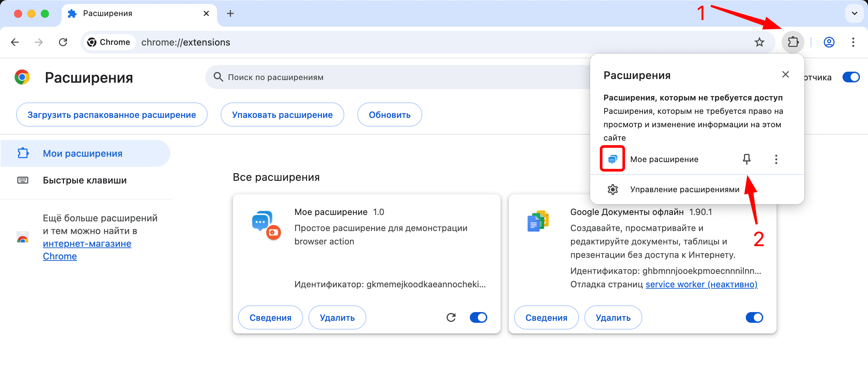Viewport: 868px width, 368px height.
Task: Open the profile avatar icon
Action: [828, 42]
